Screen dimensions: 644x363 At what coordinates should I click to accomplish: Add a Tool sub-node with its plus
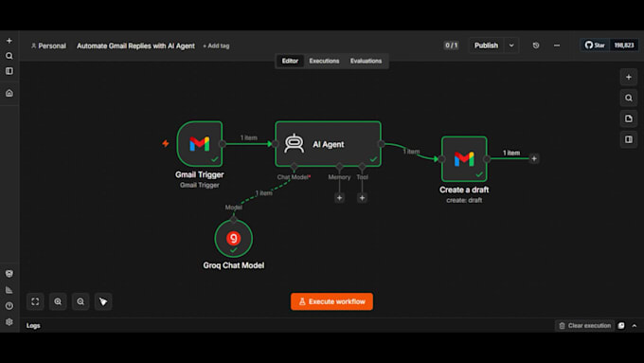pos(362,198)
